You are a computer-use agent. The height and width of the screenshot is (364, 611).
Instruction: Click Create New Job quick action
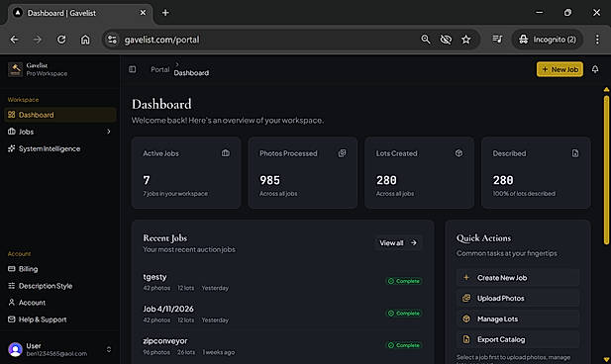pos(518,278)
